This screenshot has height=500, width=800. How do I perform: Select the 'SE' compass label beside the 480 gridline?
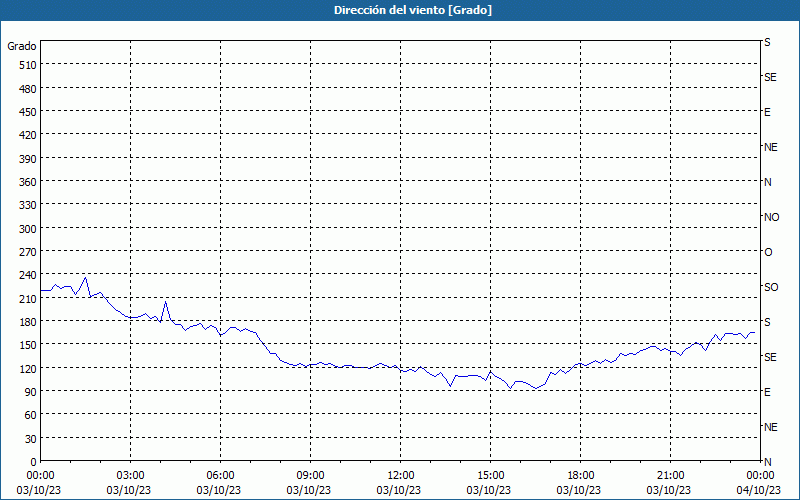(x=770, y=77)
